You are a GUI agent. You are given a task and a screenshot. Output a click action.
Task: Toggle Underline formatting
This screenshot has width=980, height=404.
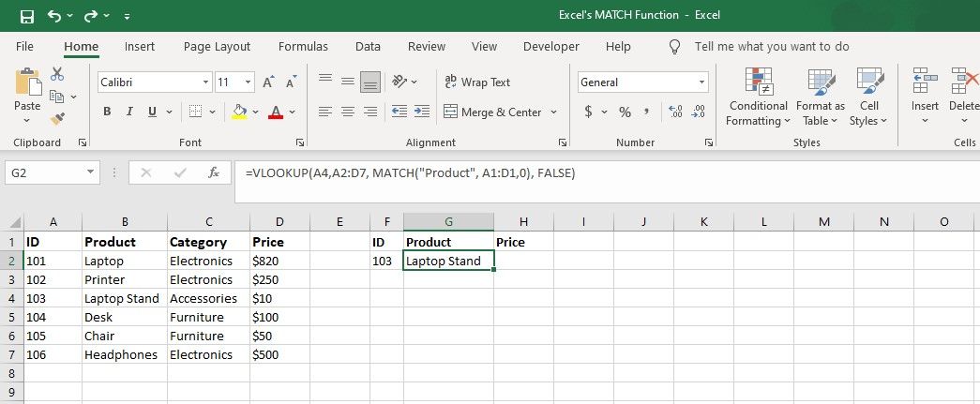pos(152,112)
